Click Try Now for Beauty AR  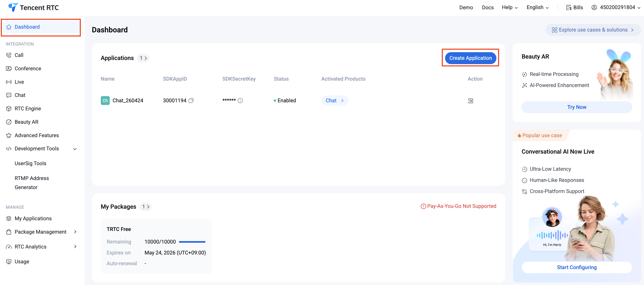coord(577,107)
